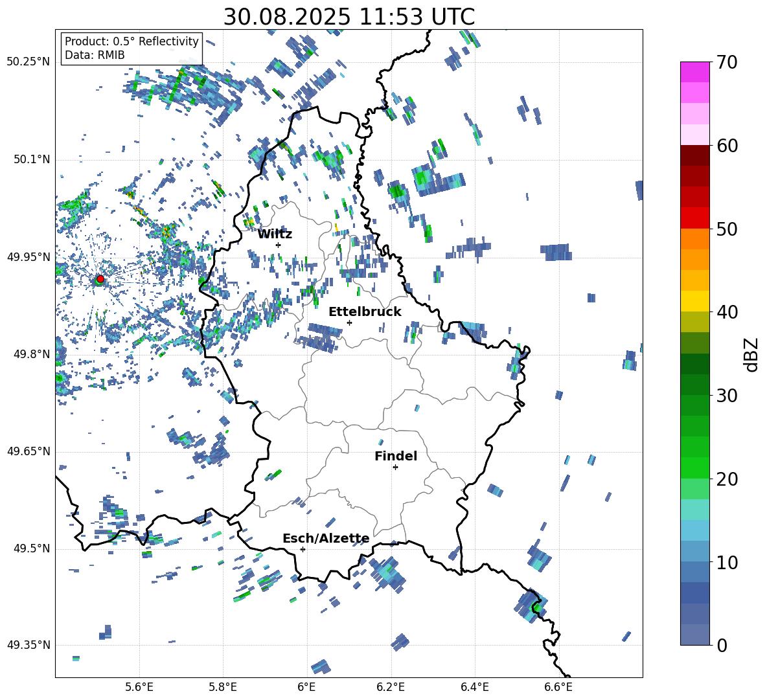This screenshot has height=700, width=767.
Task: Click the Ettelbruck station cross marker
Action: pos(349,322)
